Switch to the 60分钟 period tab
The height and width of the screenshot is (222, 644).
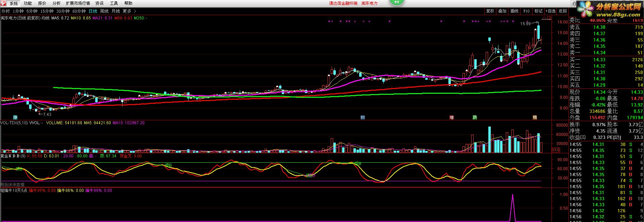[x=79, y=11]
